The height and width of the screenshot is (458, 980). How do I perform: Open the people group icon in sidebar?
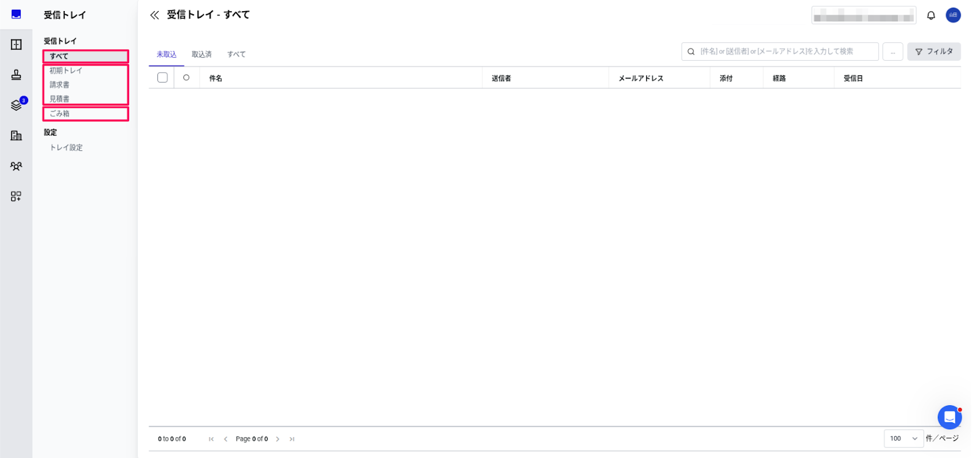[x=16, y=166]
